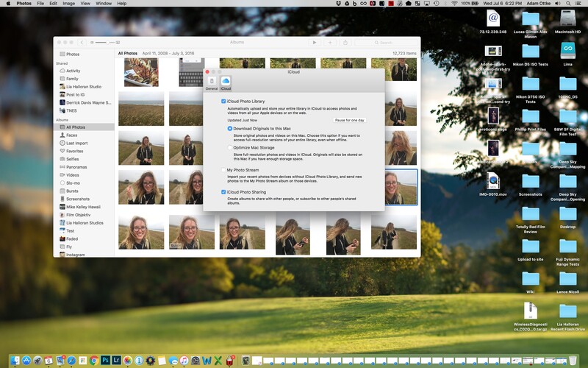Launch Photoshop from the Dock
588x368 pixels.
click(105, 361)
